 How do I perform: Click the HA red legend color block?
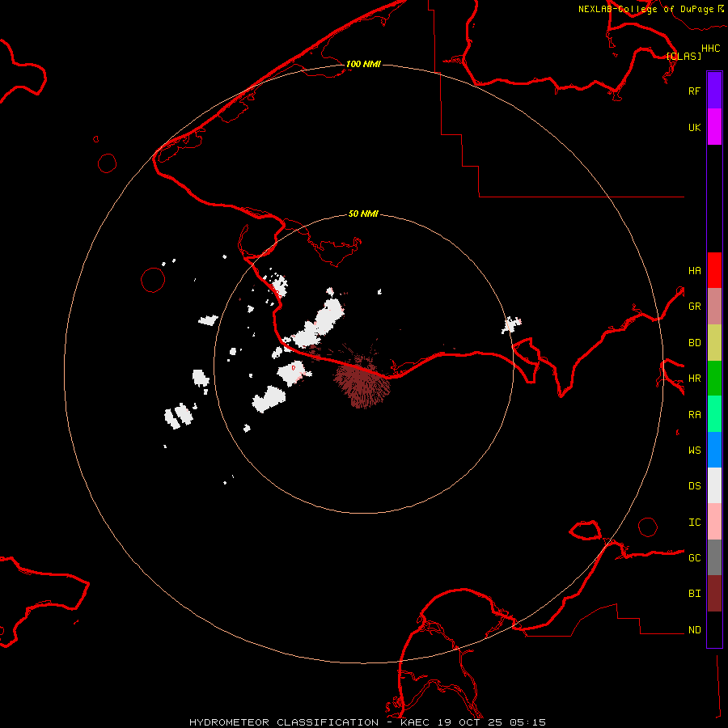714,270
